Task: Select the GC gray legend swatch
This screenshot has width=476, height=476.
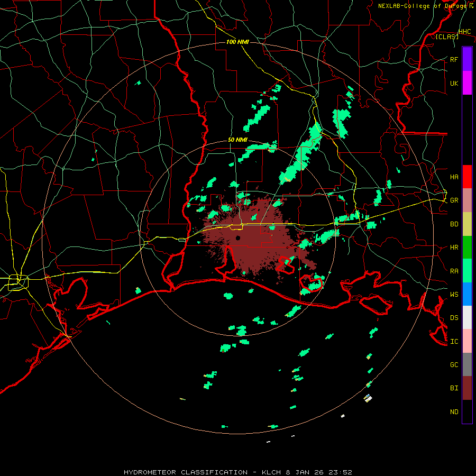Action: [467, 364]
